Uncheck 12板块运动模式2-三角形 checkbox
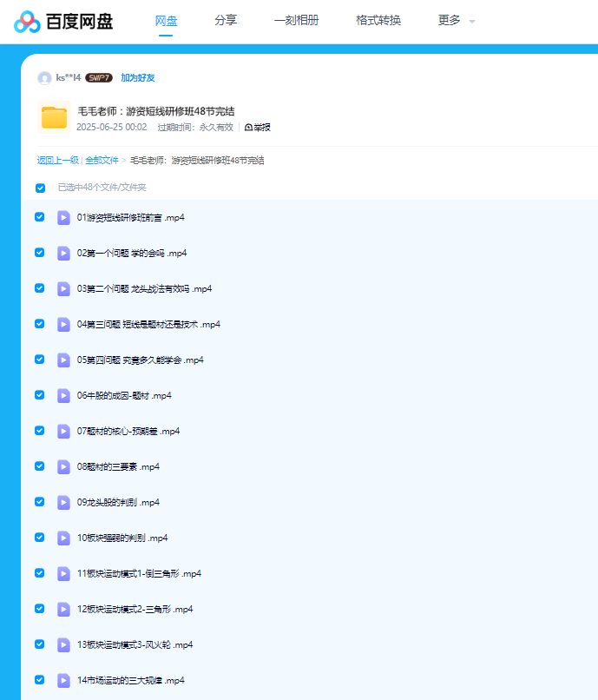 [40, 609]
